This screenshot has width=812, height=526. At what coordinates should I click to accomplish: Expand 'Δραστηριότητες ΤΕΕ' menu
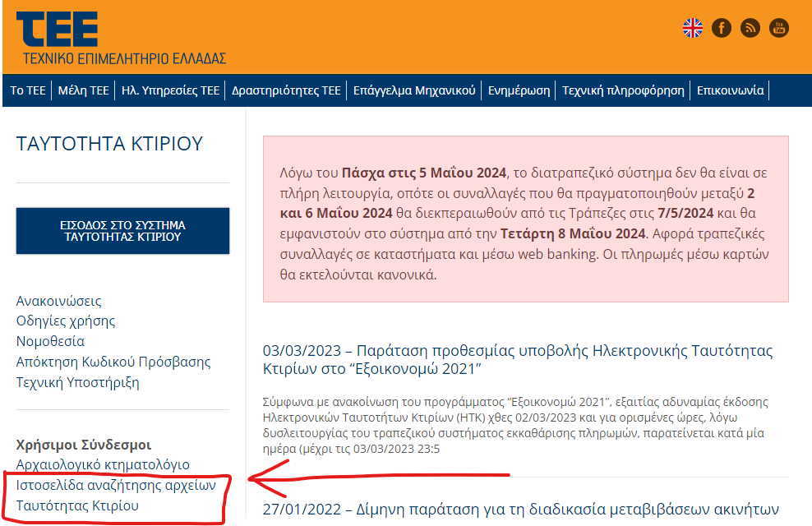point(286,90)
